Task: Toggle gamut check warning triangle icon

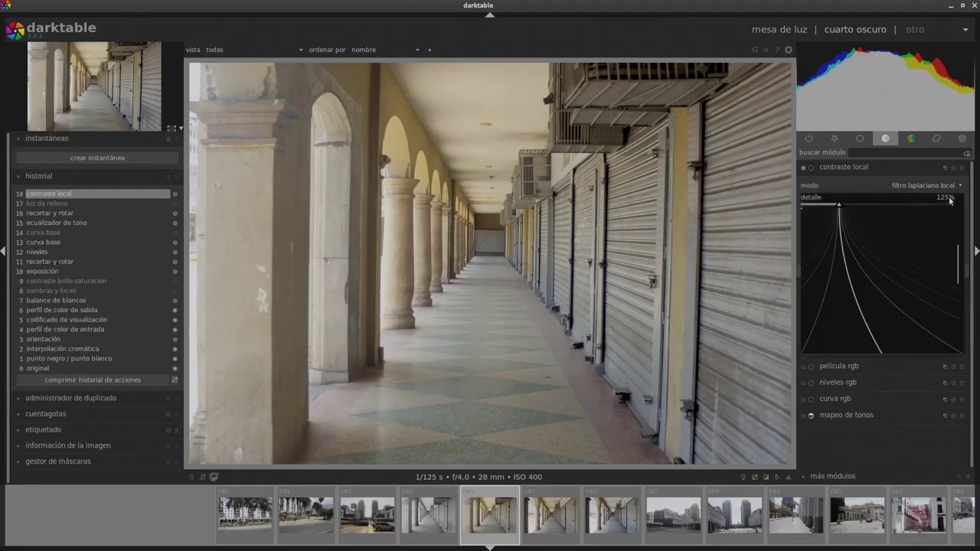Action: point(788,477)
